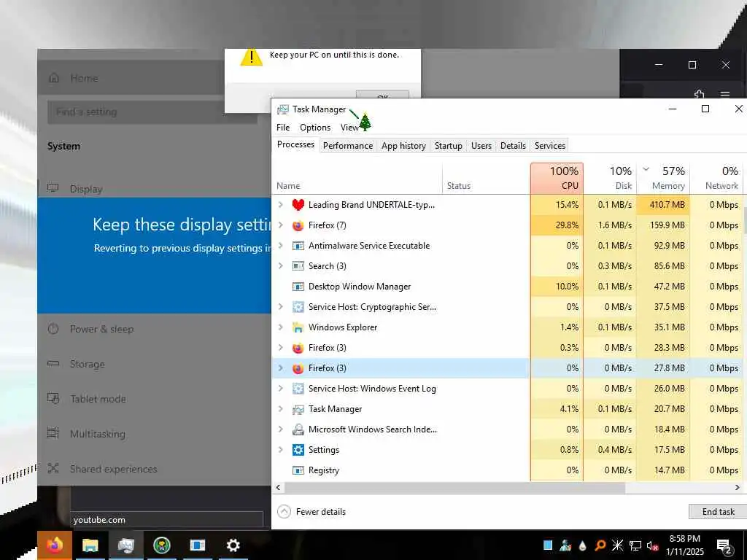747x560 pixels.
Task: Switch to the App history tab
Action: pyautogui.click(x=403, y=146)
